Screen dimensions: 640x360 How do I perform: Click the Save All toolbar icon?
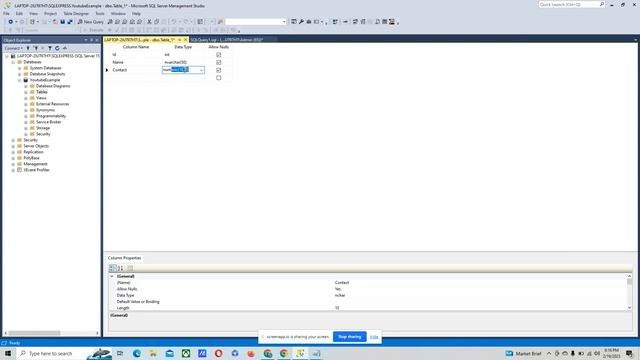(70, 22)
